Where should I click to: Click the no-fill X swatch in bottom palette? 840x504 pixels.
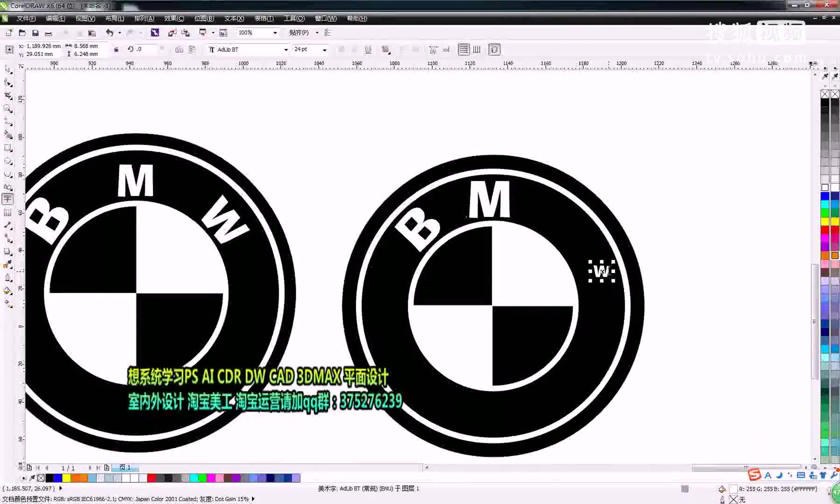[x=41, y=478]
